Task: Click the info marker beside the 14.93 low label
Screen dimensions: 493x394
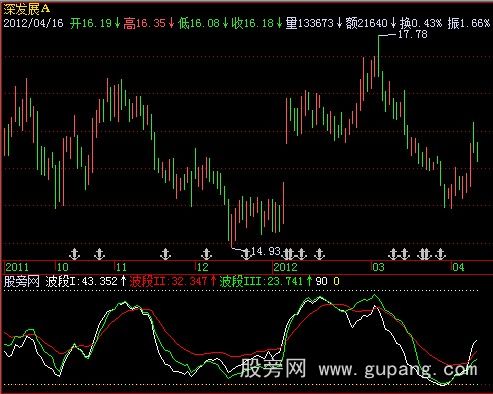Action: click(x=246, y=254)
